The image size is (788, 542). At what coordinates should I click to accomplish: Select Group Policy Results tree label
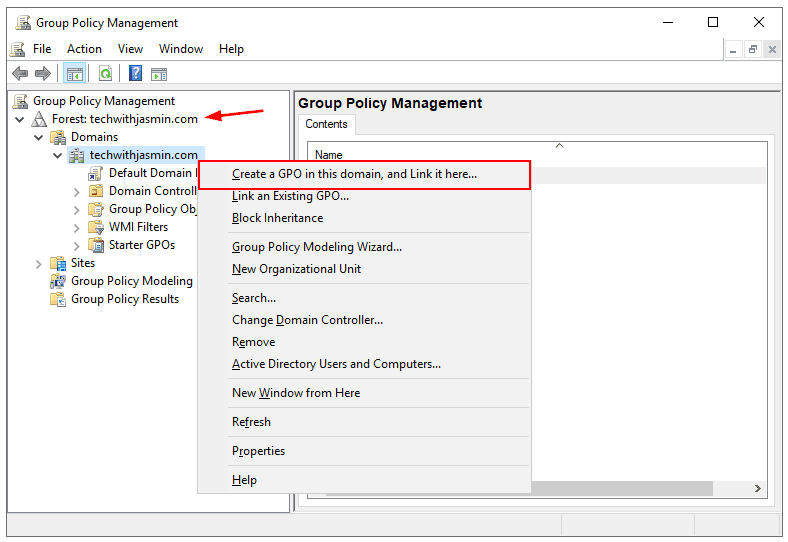click(125, 299)
